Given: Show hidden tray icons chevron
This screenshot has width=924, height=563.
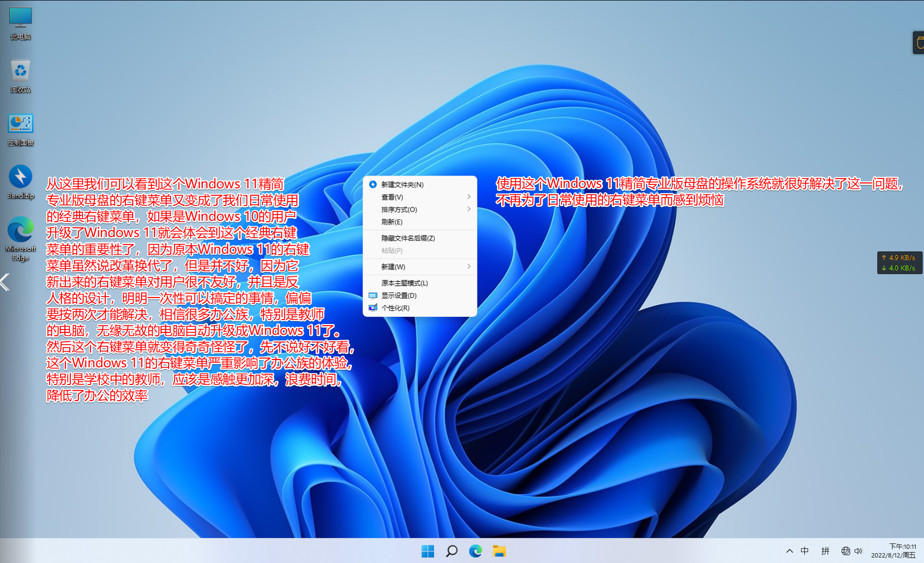Looking at the screenshot, I should point(789,551).
